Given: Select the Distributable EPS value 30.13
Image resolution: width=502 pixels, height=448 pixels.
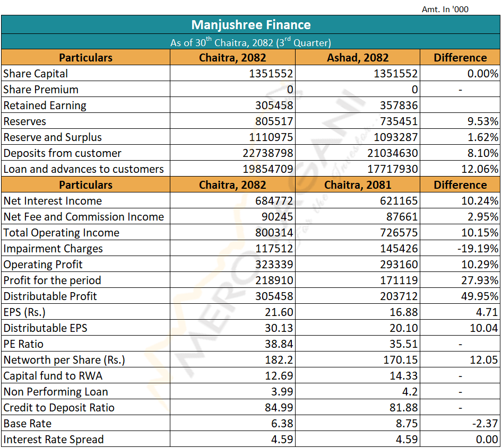Looking at the screenshot, I should (279, 328).
